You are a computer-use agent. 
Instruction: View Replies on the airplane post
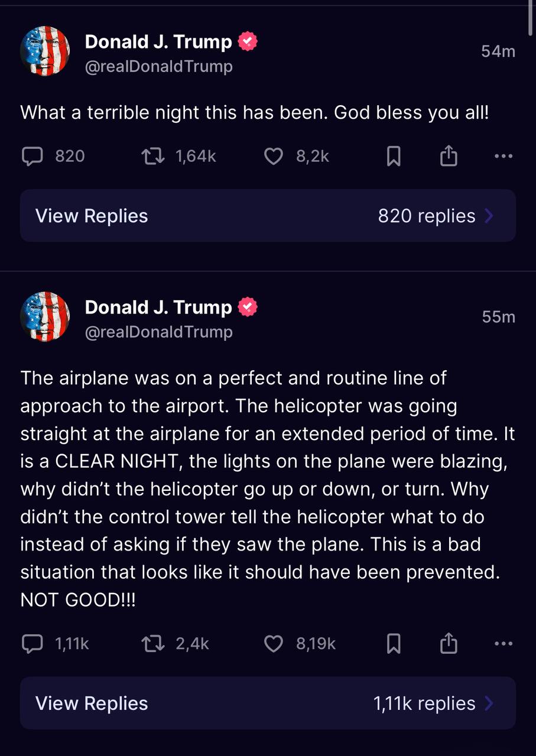coord(92,703)
